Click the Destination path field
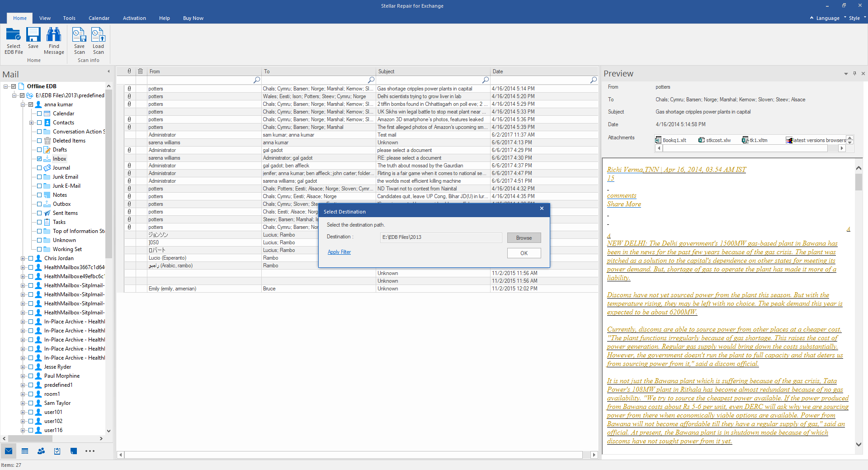 441,237
